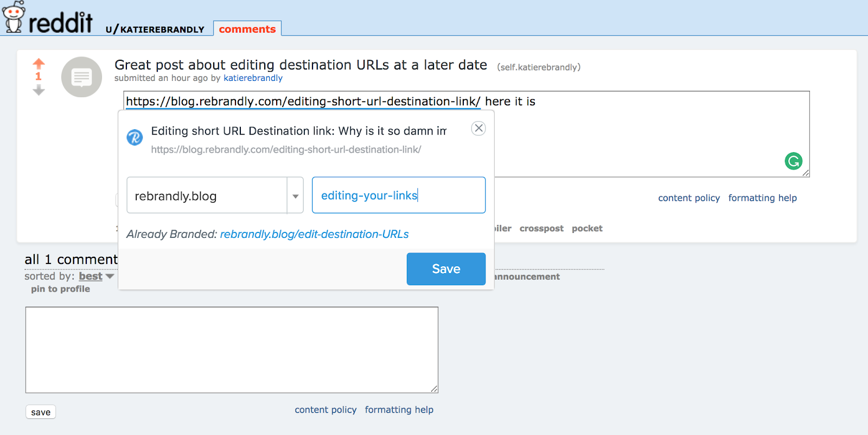Downvote the post with the gray arrow
The image size is (868, 435).
point(39,91)
